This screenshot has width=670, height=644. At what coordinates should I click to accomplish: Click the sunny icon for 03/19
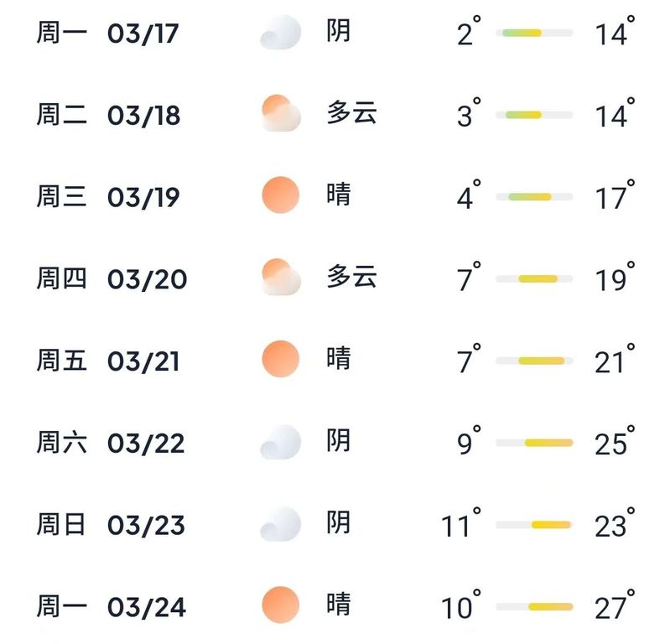(x=280, y=195)
